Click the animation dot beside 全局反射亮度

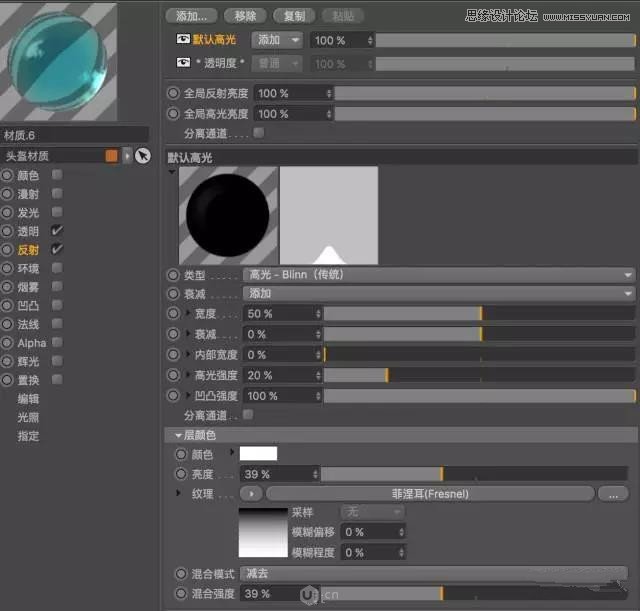173,93
